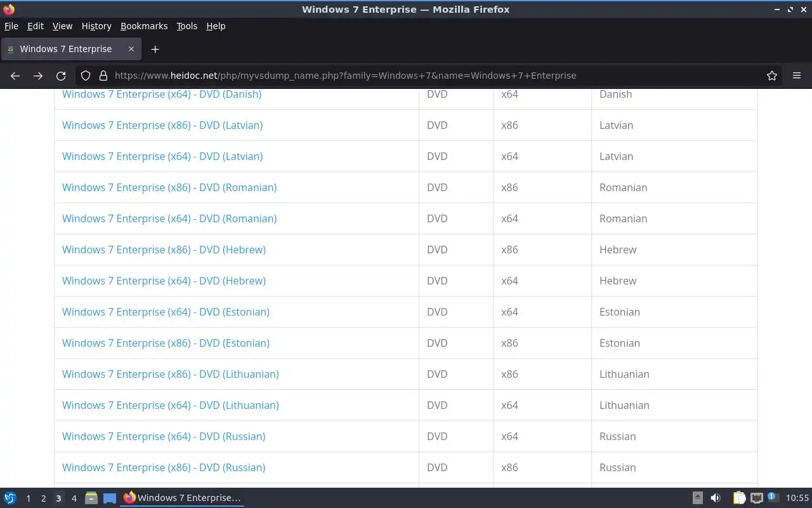Focus the Firefox window taskbar entry
The image size is (812, 508).
(183, 498)
